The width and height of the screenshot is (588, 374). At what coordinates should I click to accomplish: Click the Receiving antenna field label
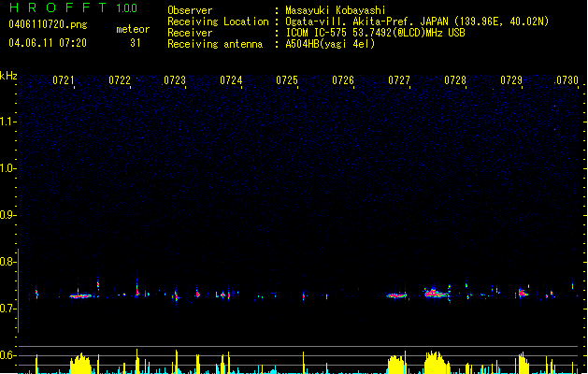pyautogui.click(x=215, y=44)
